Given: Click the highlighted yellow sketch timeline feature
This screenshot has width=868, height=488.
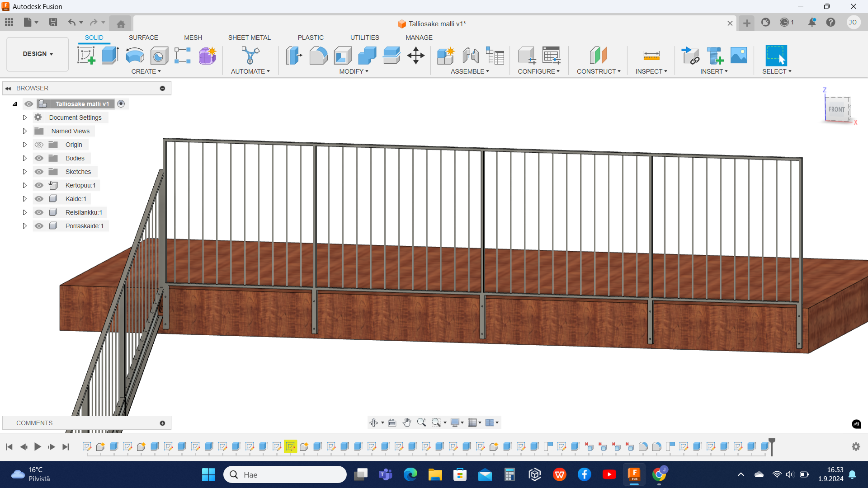Looking at the screenshot, I should pyautogui.click(x=290, y=446).
